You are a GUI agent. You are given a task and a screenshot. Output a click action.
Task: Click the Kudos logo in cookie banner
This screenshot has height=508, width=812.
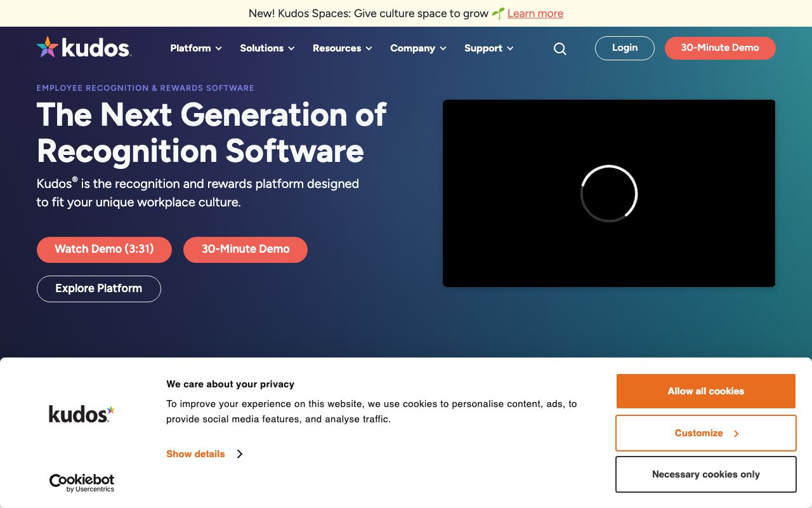(82, 414)
